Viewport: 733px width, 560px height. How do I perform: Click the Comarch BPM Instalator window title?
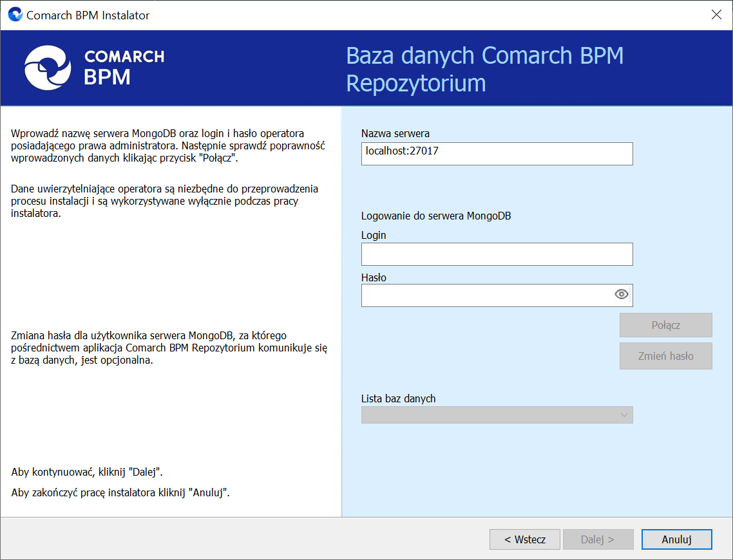88,15
